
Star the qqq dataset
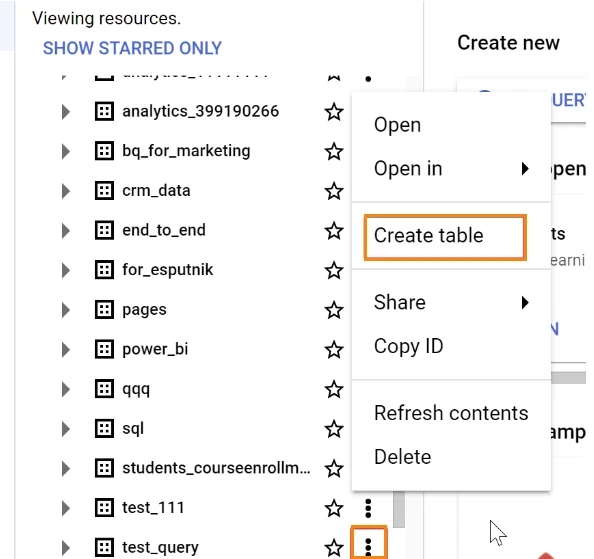(x=334, y=389)
